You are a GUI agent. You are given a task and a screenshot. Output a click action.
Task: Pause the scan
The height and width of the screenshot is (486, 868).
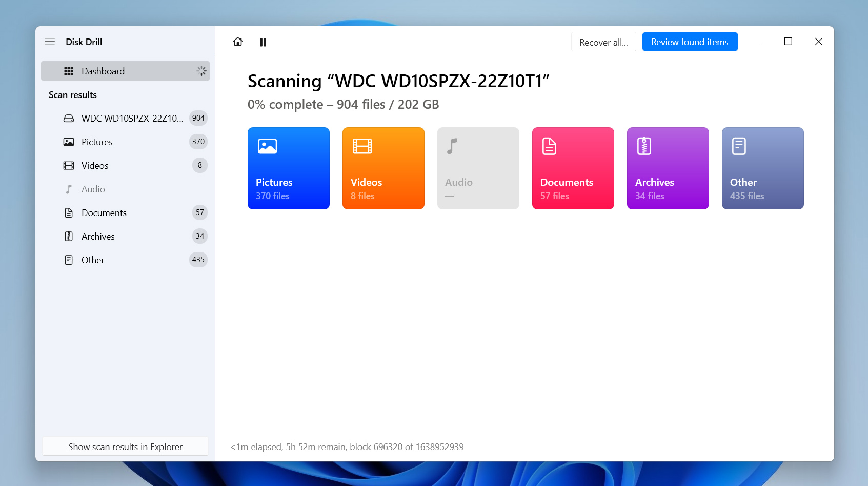point(263,42)
